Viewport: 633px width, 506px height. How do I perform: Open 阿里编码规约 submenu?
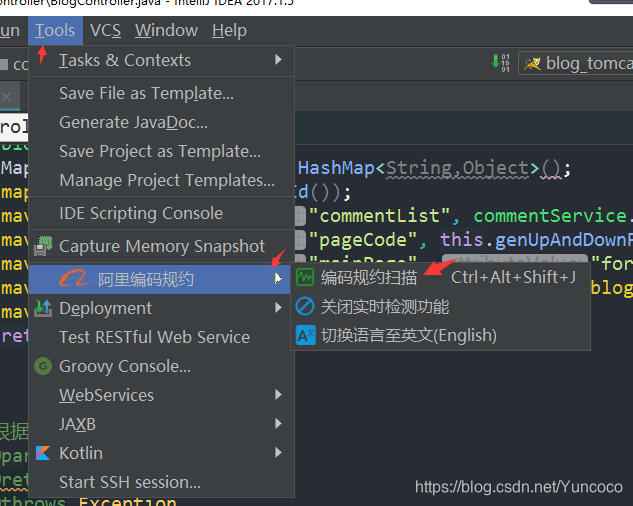(160, 279)
